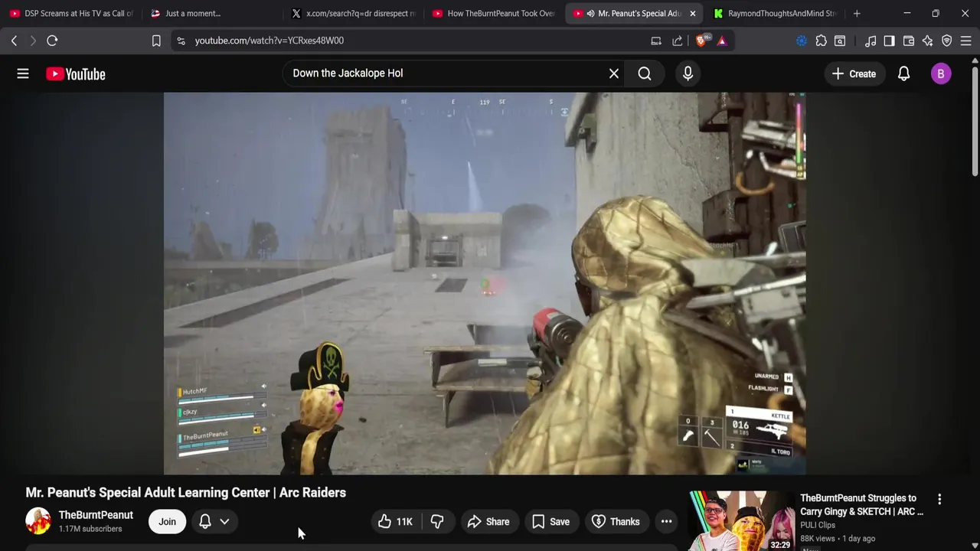This screenshot has height=551, width=980.
Task: Go to the YouTube home logo
Action: 75,73
